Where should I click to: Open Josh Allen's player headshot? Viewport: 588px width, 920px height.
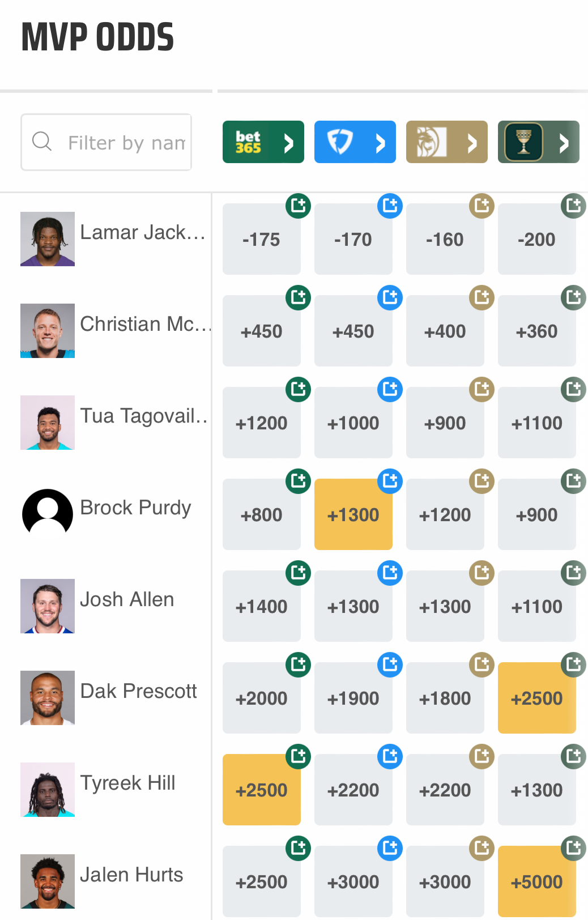tap(48, 606)
